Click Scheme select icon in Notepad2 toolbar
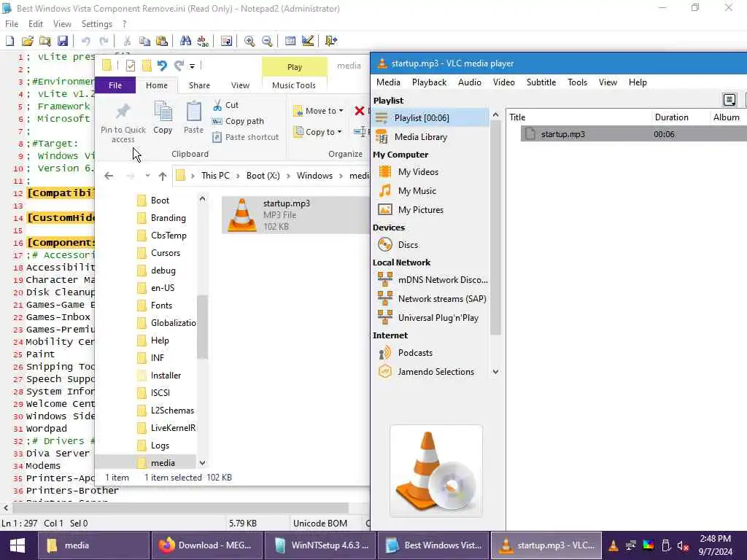Screen dimensions: 747x560 (290, 41)
